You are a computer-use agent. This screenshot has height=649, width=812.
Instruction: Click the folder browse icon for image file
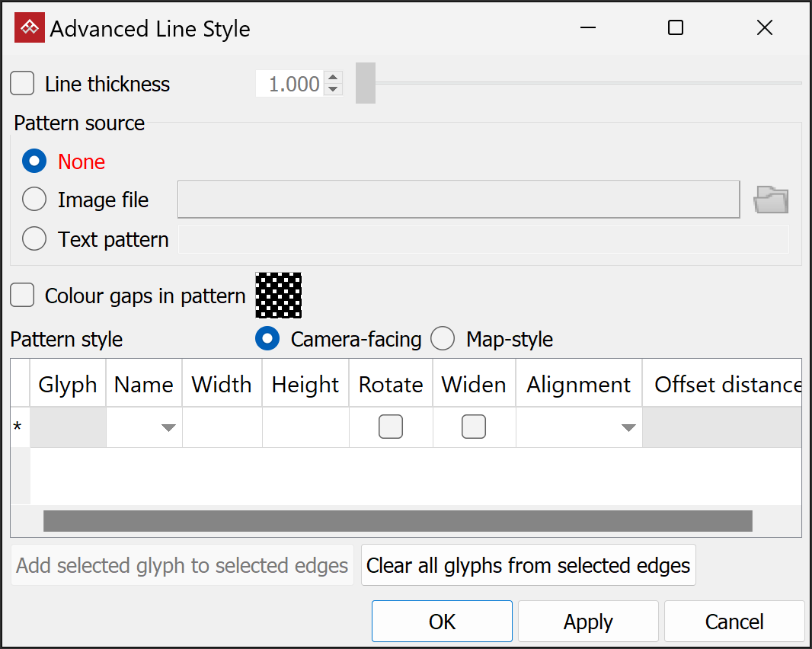(x=770, y=200)
